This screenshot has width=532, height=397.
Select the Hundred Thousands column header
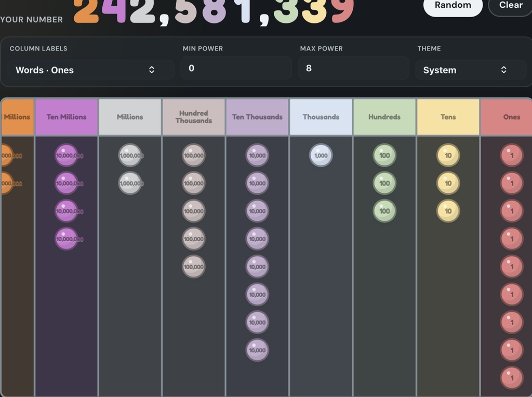(x=194, y=117)
